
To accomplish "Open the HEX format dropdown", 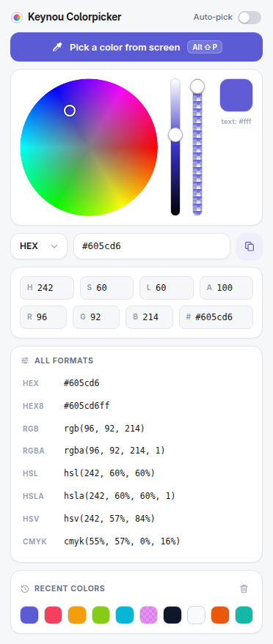I will 39,246.
